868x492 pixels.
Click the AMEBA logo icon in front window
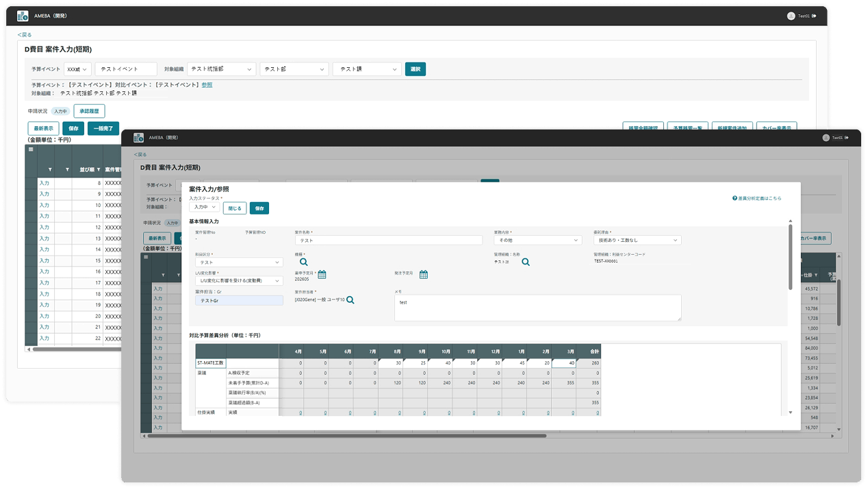tap(138, 138)
